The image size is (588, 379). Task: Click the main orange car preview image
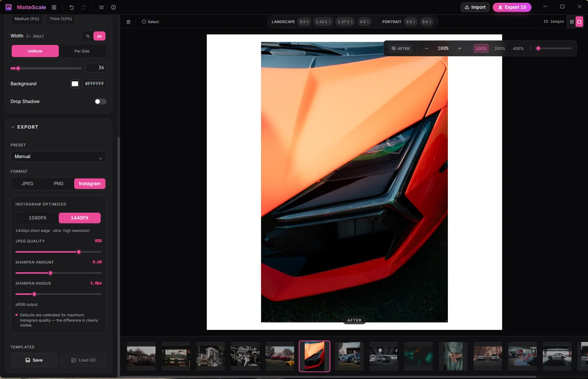(354, 182)
